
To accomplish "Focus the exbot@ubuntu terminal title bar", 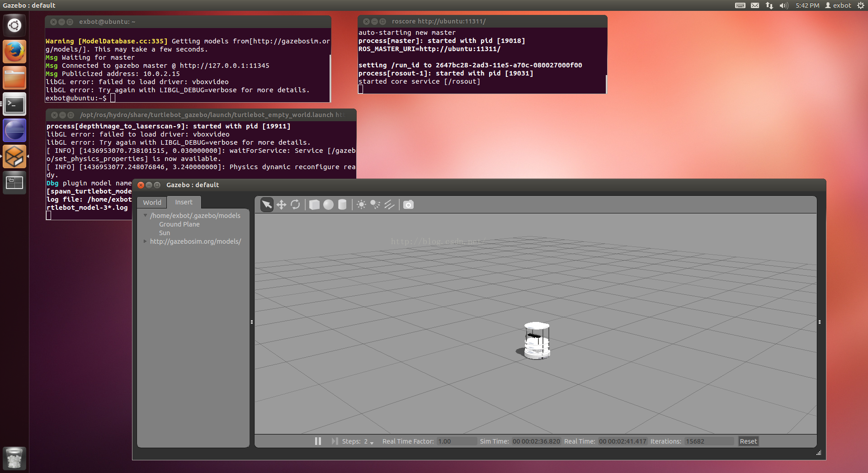I will (x=188, y=22).
